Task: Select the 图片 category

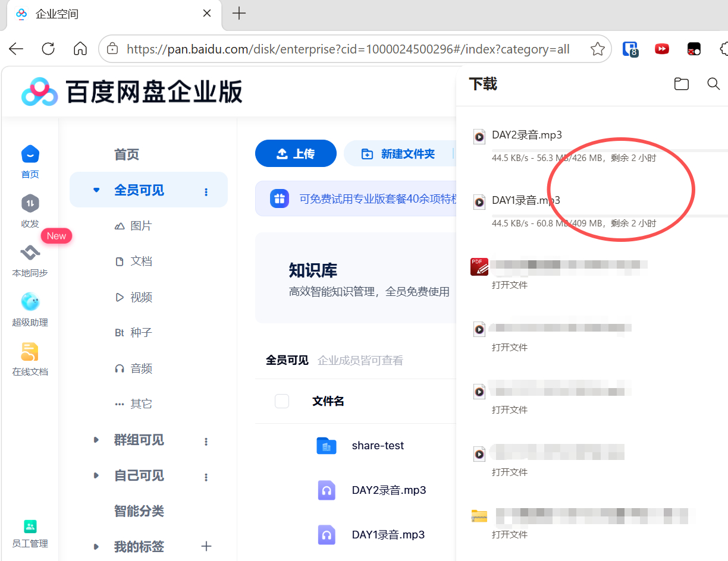Action: (x=133, y=226)
